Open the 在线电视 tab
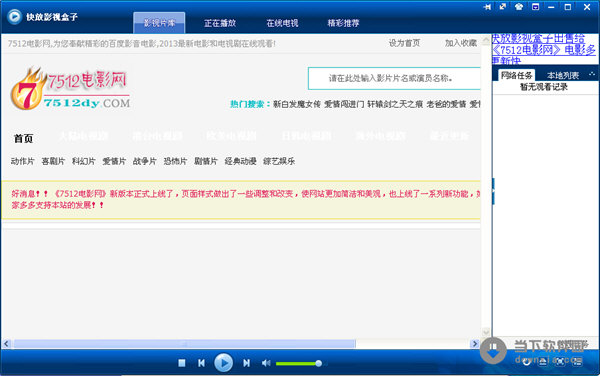The width and height of the screenshot is (600, 376). (282, 23)
